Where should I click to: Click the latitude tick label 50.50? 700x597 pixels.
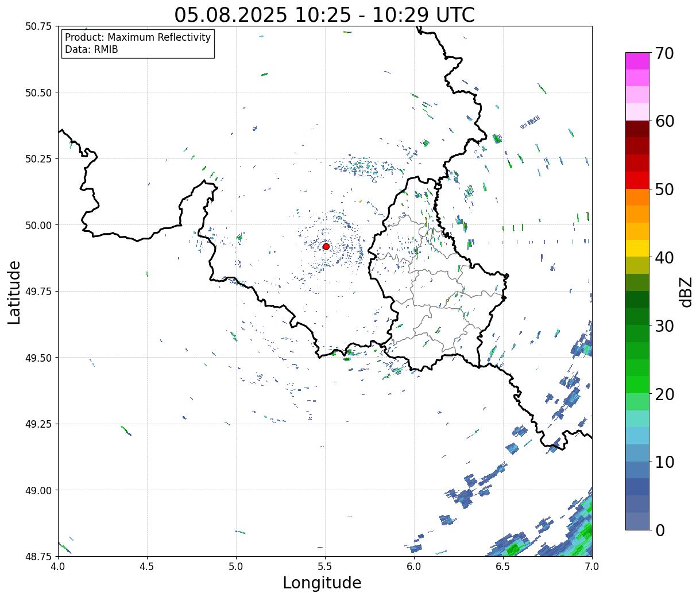(x=38, y=92)
